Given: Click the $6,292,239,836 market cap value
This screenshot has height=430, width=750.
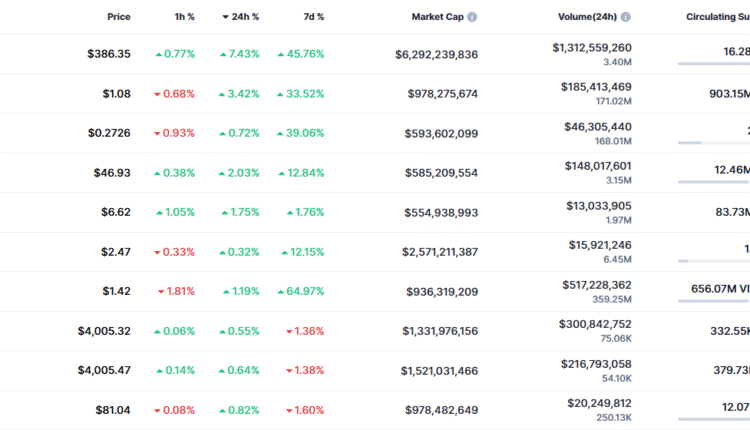Looking at the screenshot, I should [x=436, y=54].
